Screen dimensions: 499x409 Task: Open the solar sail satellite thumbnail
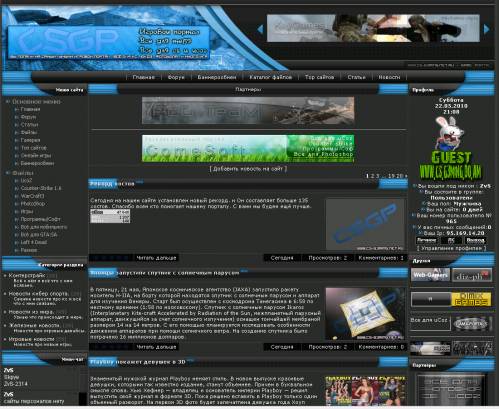[x=365, y=314]
